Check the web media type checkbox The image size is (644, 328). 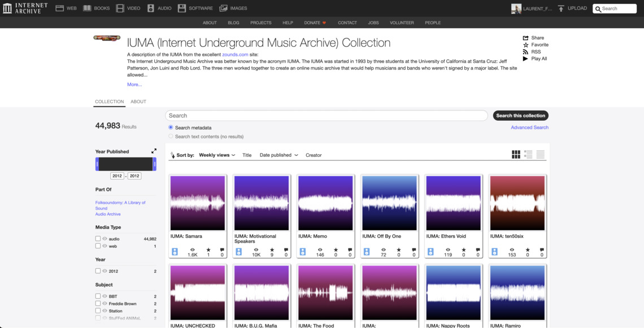click(x=98, y=246)
